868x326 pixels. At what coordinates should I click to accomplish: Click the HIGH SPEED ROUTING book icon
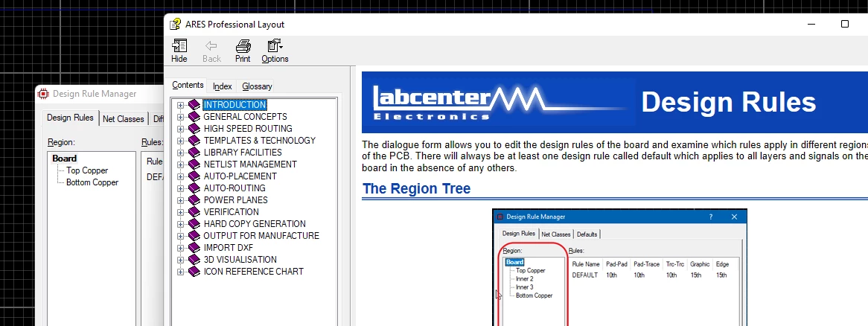click(194, 129)
